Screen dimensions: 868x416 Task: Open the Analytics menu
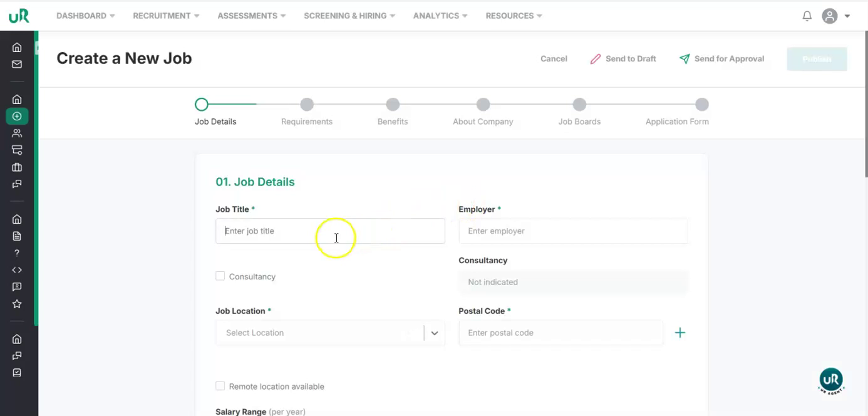point(440,16)
